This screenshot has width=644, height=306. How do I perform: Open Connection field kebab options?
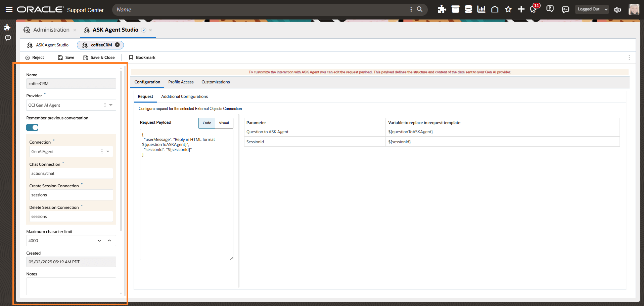(102, 151)
